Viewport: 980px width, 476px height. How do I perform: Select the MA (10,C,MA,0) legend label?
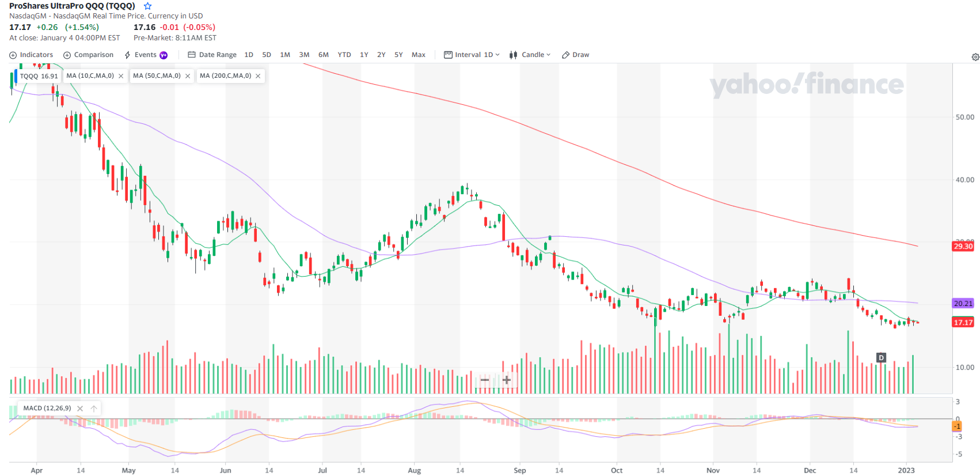[90, 75]
